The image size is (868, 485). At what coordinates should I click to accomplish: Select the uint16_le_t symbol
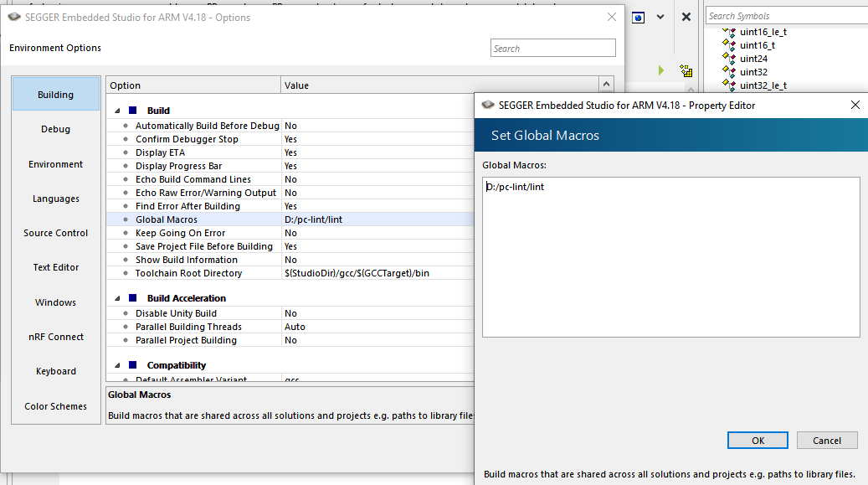pyautogui.click(x=763, y=32)
